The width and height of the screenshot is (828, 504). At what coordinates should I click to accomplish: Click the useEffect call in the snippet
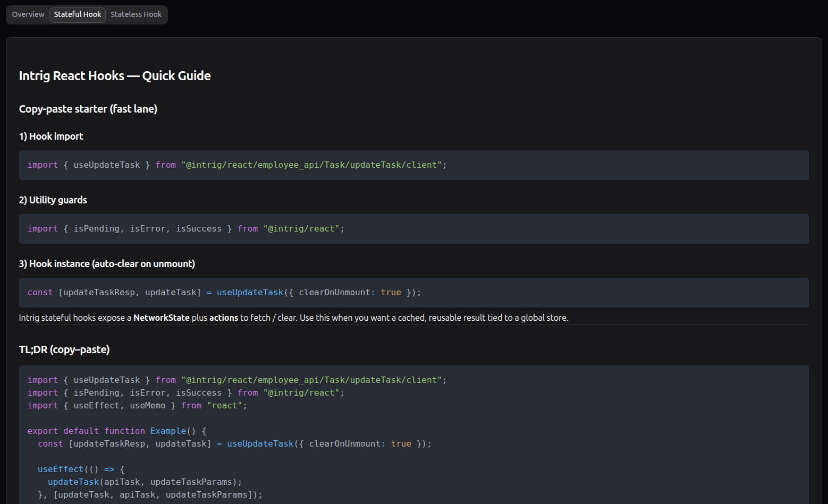[60, 469]
